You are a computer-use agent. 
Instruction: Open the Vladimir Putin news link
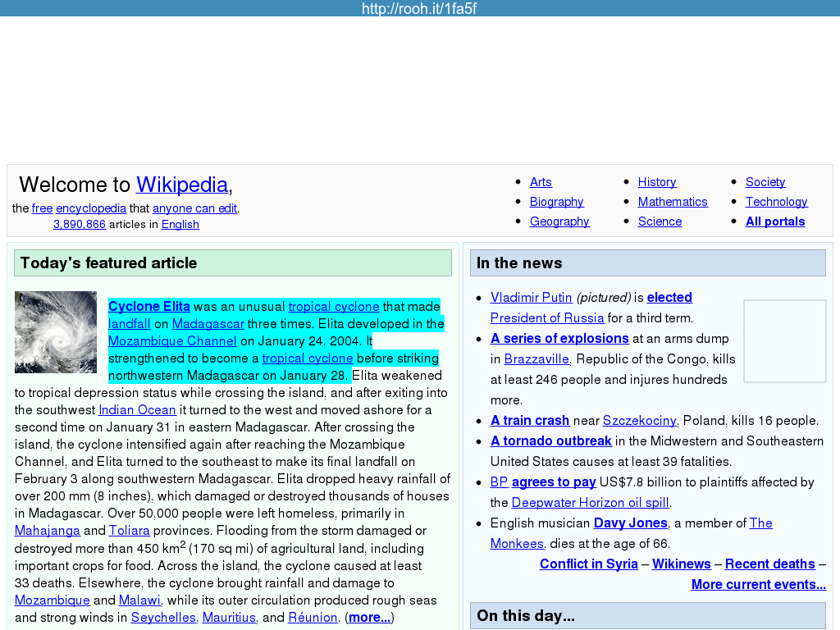[532, 298]
